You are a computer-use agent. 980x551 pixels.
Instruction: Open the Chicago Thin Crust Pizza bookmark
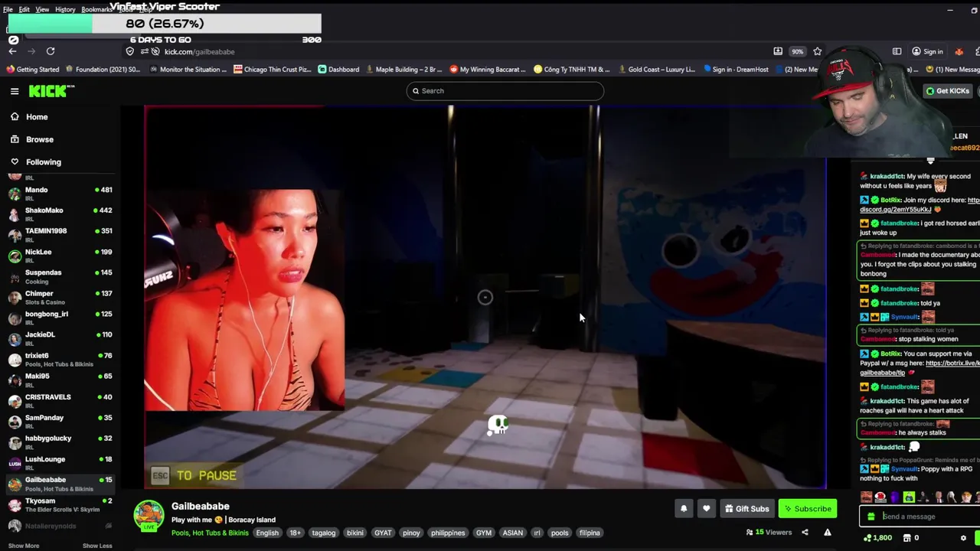tap(272, 70)
